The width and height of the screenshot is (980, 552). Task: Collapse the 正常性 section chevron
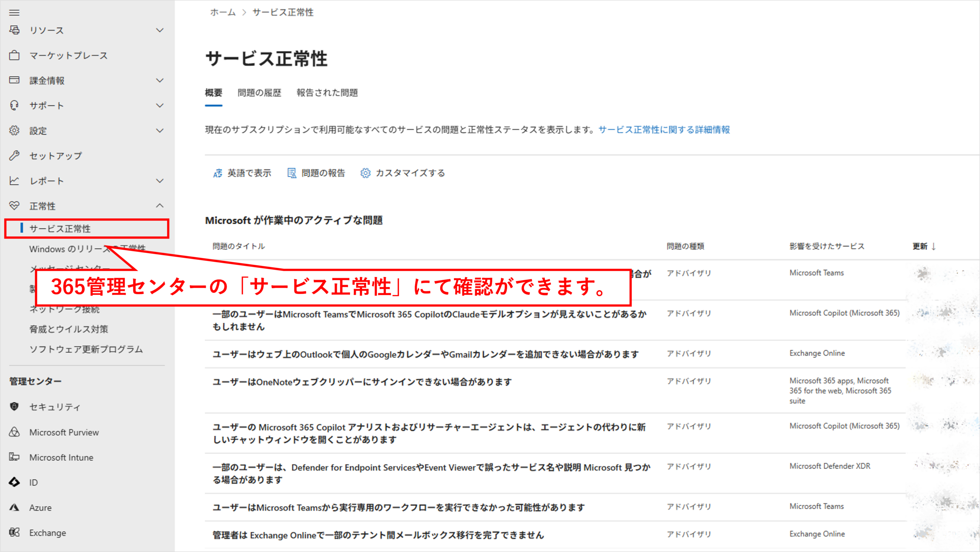click(160, 206)
